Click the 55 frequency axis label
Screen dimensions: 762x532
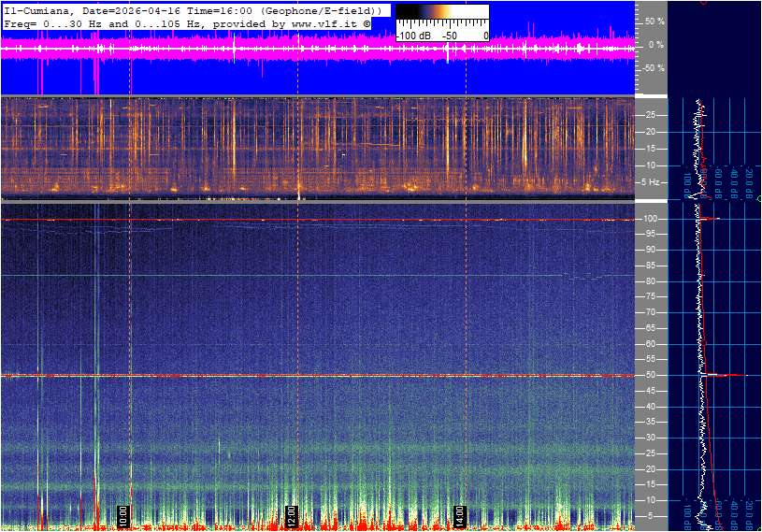coord(650,360)
